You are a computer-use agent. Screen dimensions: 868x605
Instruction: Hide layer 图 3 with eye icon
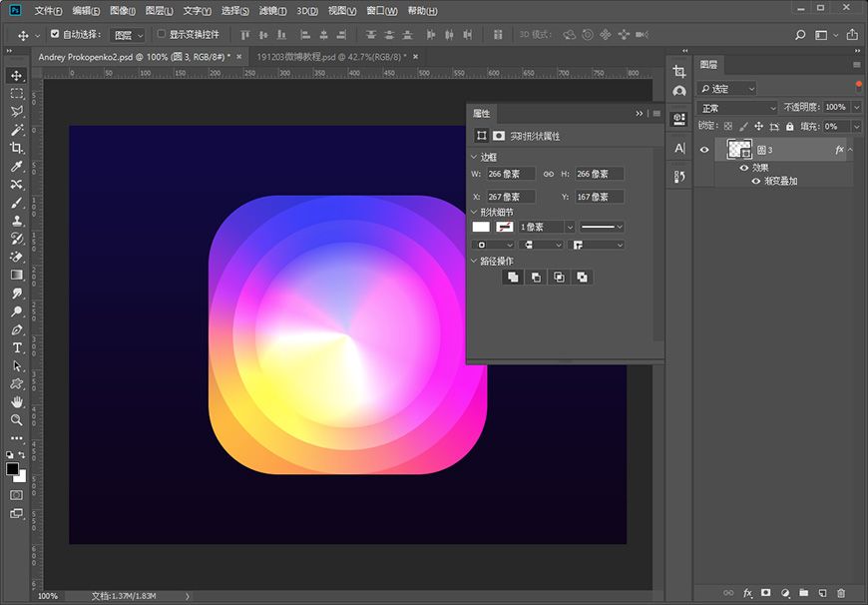[704, 150]
